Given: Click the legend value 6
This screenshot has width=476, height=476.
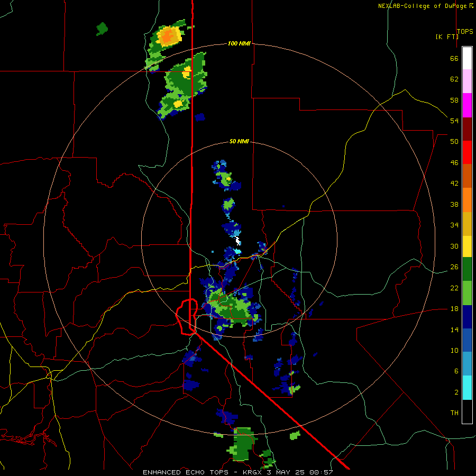Looking at the screenshot, I should [x=456, y=371].
